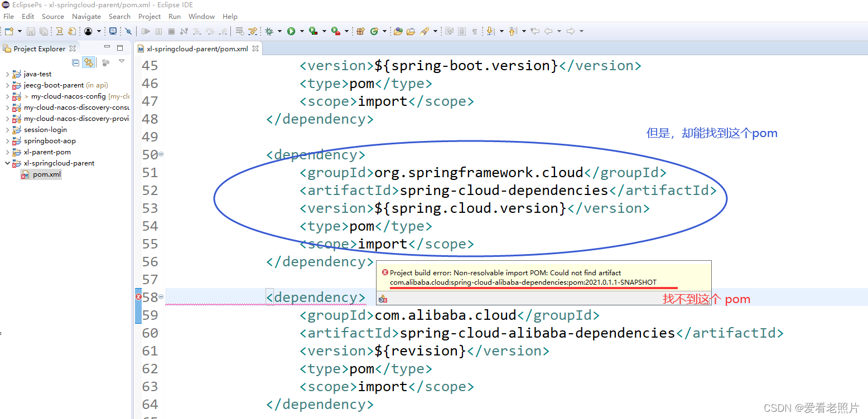Open Project Explorer View Menu triangle
The image size is (868, 419).
coord(122,61)
